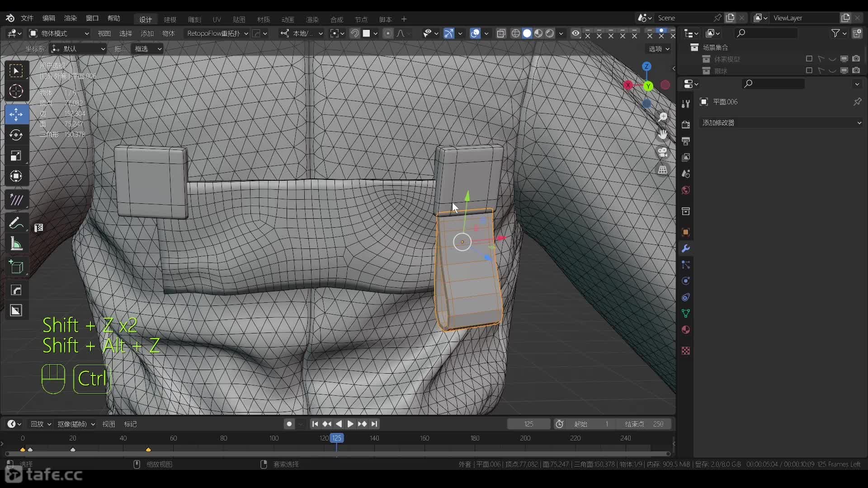Choose the 3D cursor tool
This screenshot has width=868, height=488.
pyautogui.click(x=16, y=91)
